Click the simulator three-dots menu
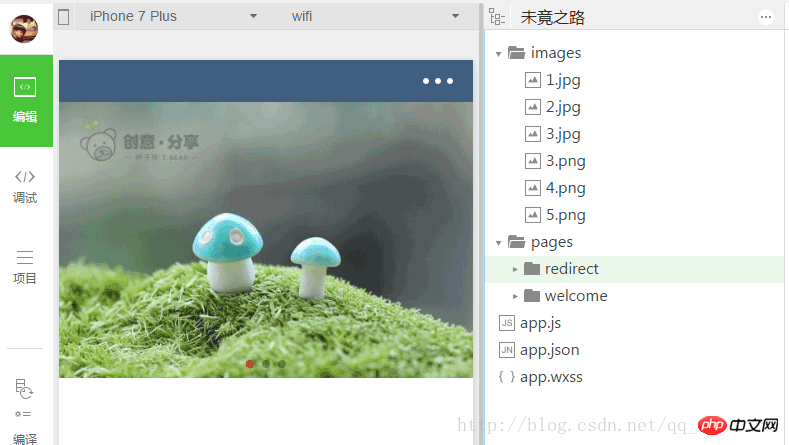The width and height of the screenshot is (789, 445). (x=438, y=81)
